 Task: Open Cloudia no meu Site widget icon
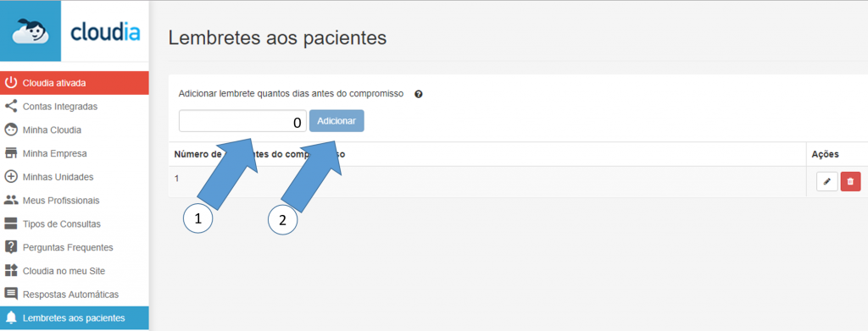[10, 271]
